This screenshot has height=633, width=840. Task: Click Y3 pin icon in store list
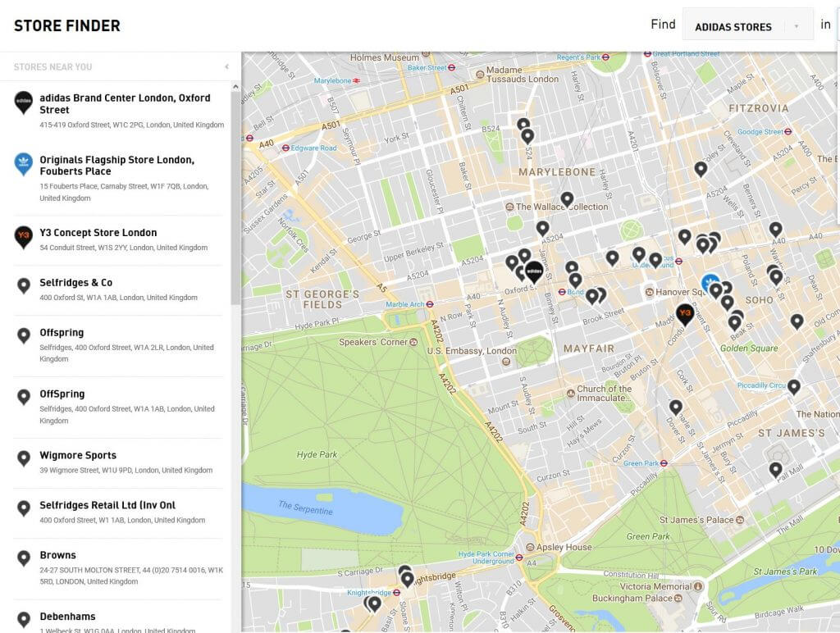coord(24,237)
